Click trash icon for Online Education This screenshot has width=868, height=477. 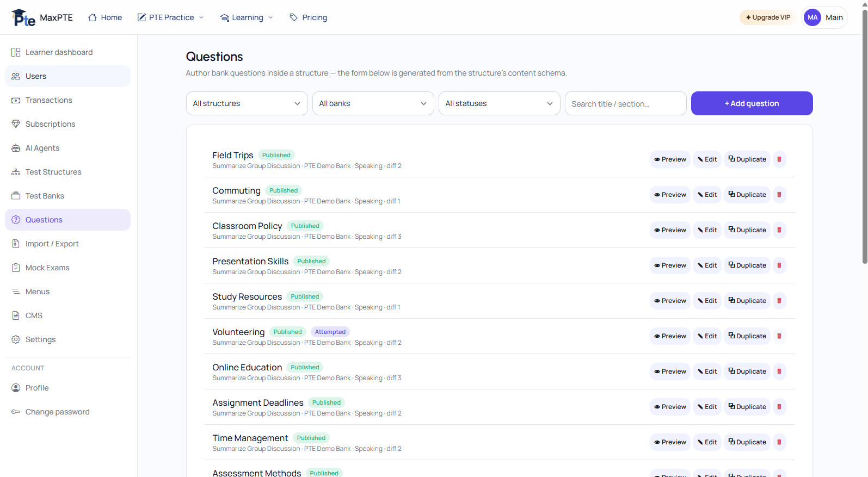coord(779,371)
